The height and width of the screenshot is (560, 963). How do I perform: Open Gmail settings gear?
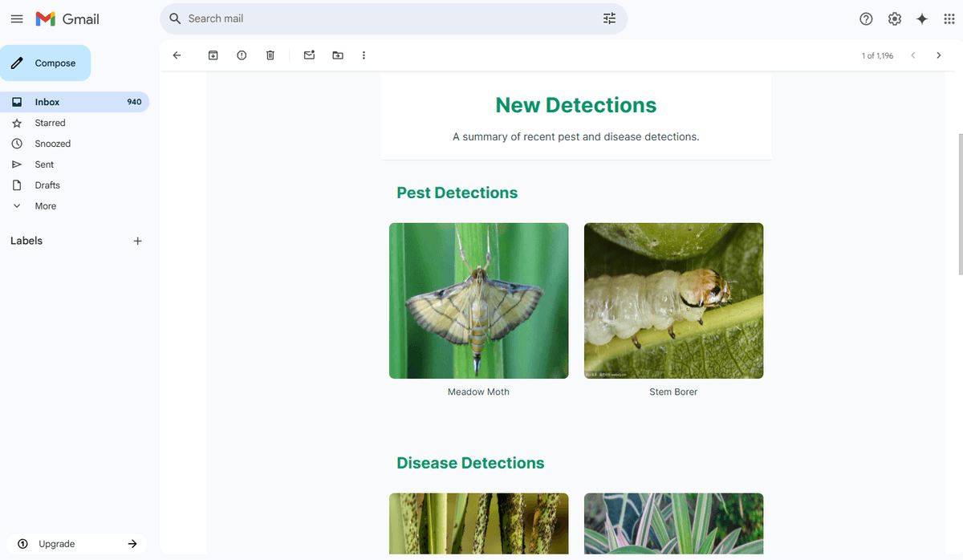point(895,19)
